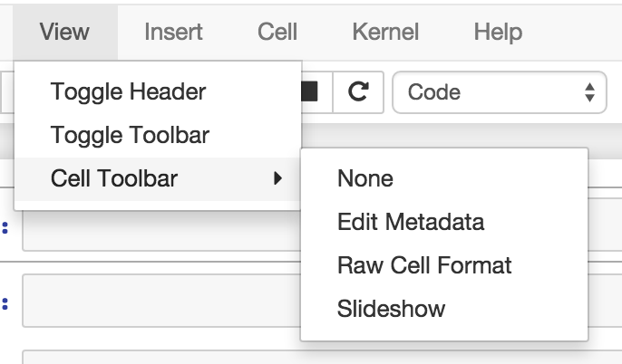Image resolution: width=622 pixels, height=364 pixels.
Task: Open the Help menu
Action: [497, 33]
